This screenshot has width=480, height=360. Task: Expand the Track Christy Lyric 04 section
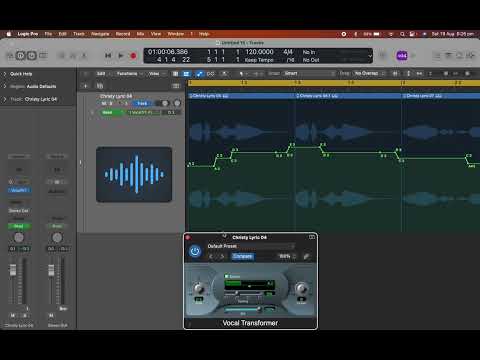point(5,99)
